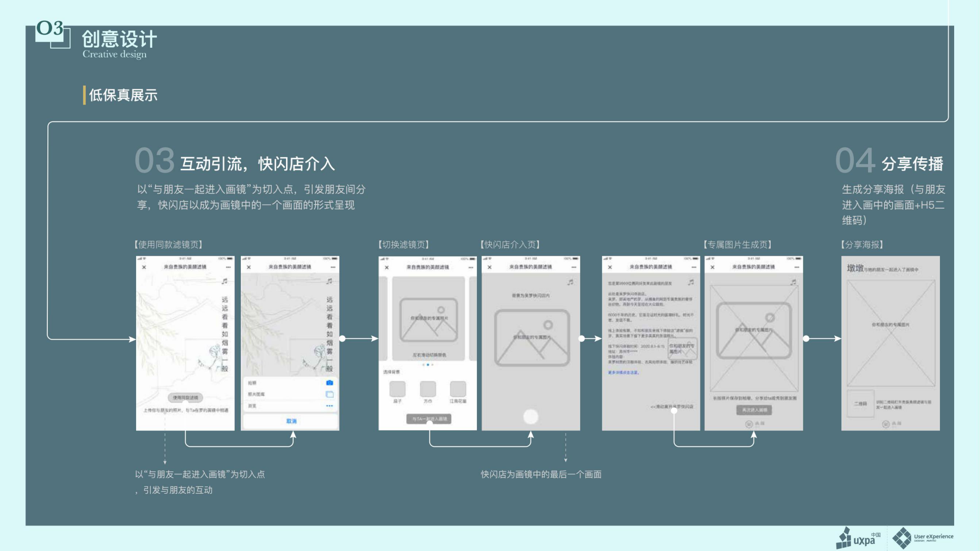The width and height of the screenshot is (980, 551).
Task: Select the 扇子 background swatch
Action: click(x=397, y=389)
